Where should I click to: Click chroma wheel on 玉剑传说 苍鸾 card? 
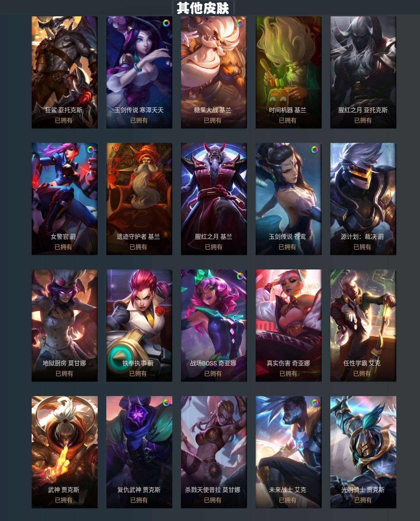click(314, 150)
